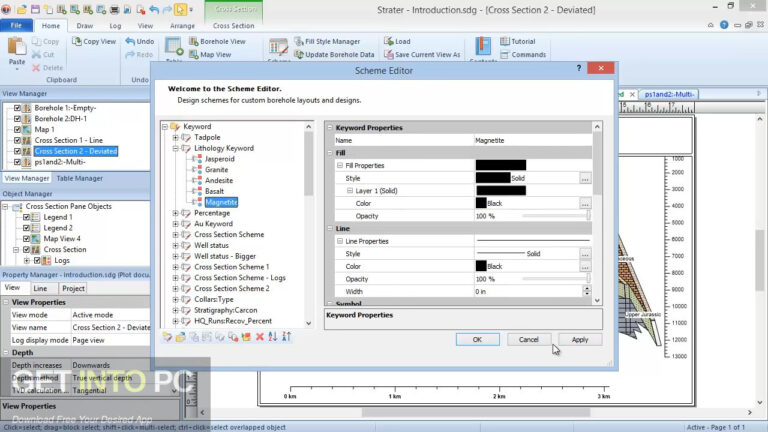The image size is (768, 432).
Task: Open Map View from the ribbon
Action: point(210,54)
